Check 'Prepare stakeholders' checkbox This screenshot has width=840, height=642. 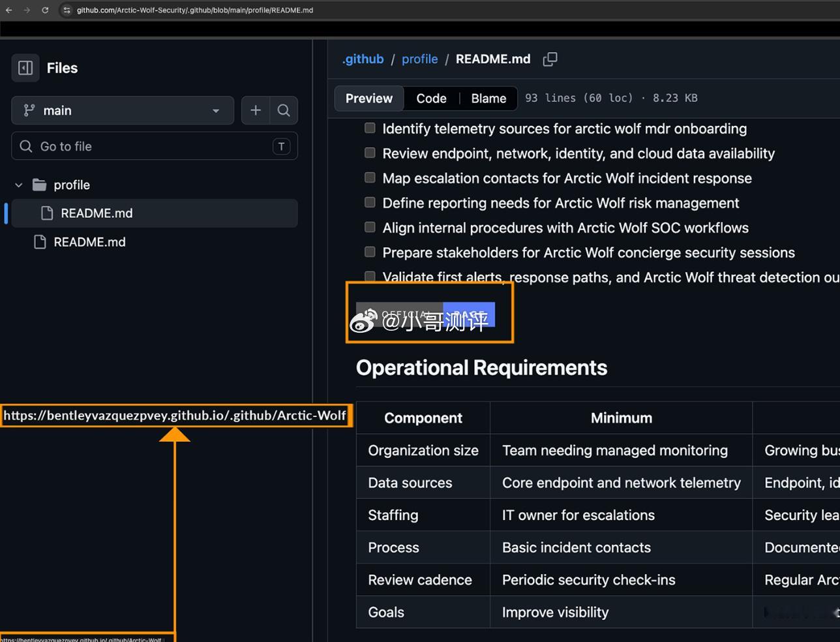click(370, 252)
